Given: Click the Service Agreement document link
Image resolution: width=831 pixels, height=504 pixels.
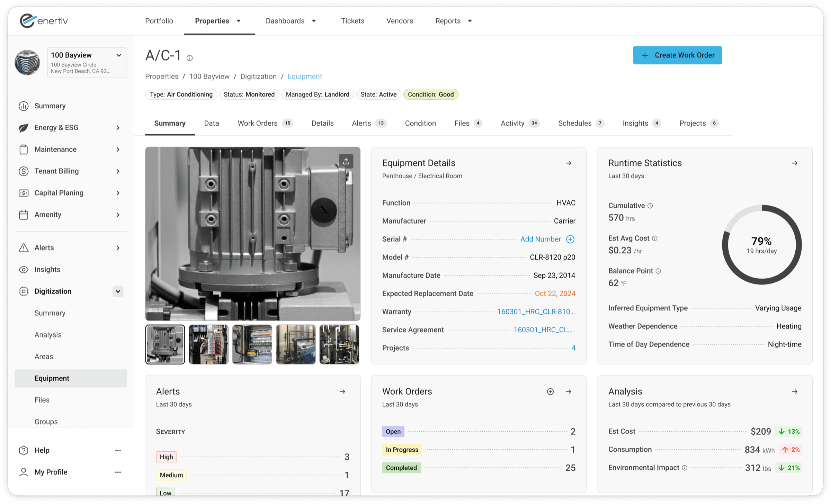Looking at the screenshot, I should [543, 330].
